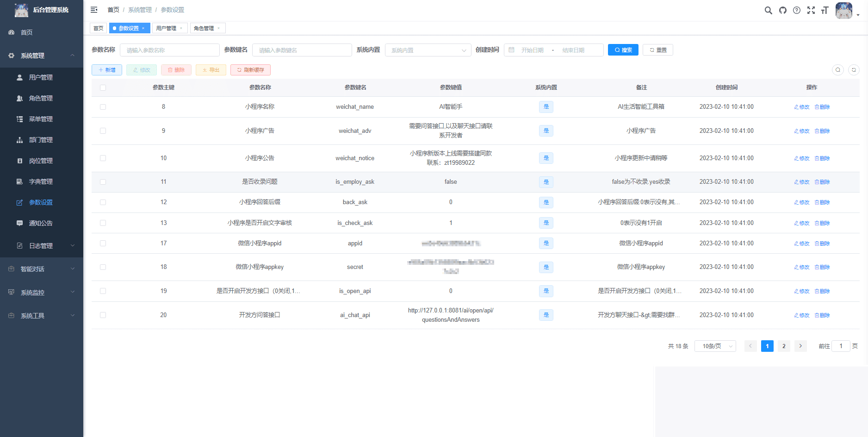Viewport: 868px width, 437px height.
Task: Refresh the table using the refresh circle icon
Action: [854, 70]
